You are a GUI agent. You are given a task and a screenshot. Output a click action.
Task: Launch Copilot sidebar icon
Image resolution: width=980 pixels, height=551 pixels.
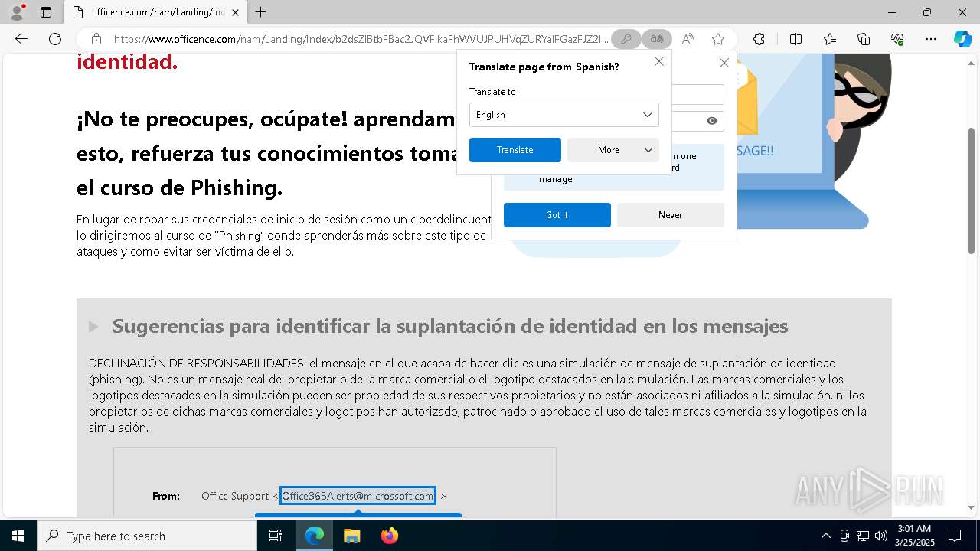pos(962,39)
